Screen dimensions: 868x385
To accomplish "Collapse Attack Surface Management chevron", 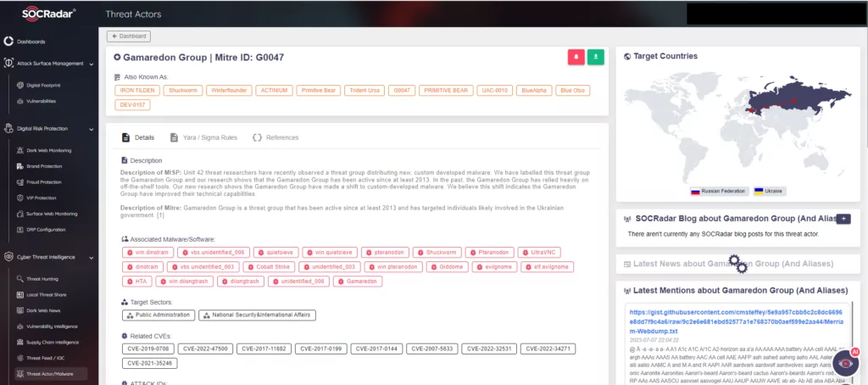I will [x=91, y=64].
